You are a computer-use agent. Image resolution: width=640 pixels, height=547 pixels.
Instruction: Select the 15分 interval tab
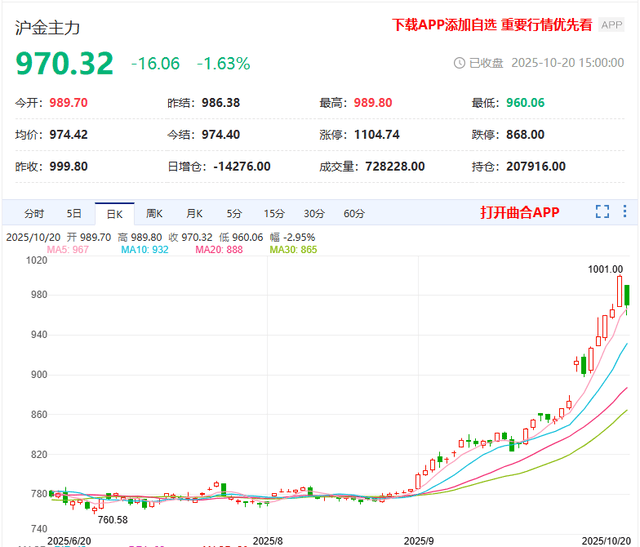(274, 213)
